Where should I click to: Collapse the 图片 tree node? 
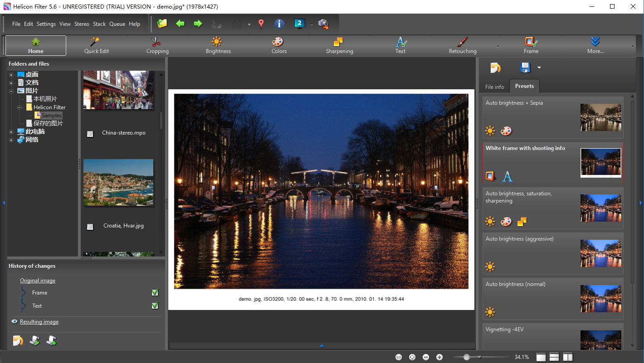click(x=11, y=91)
